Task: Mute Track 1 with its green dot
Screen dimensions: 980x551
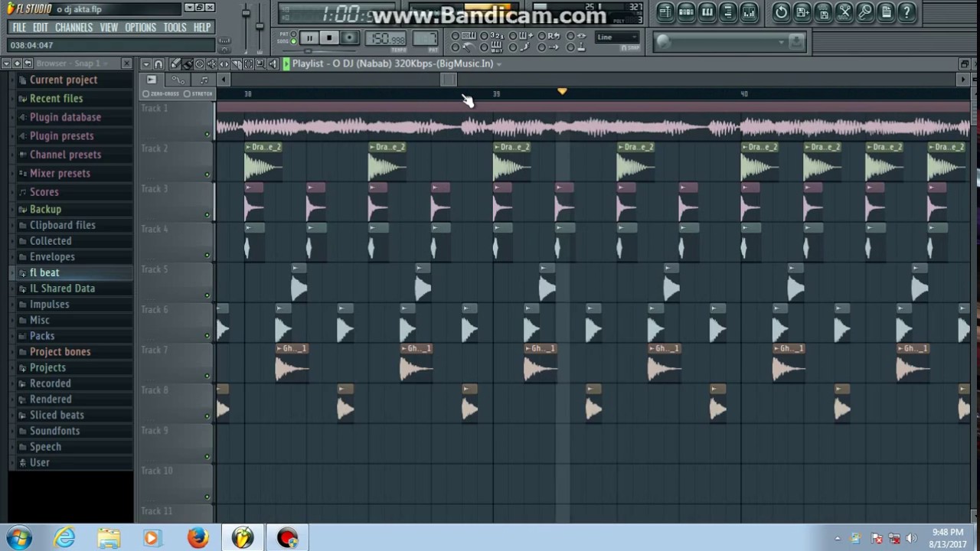Action: 207,135
